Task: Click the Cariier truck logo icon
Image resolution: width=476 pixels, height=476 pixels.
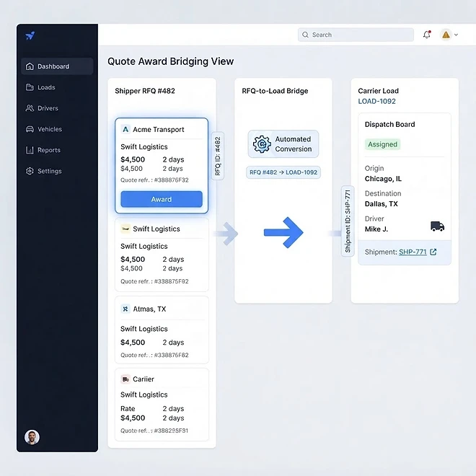Action: click(x=125, y=379)
